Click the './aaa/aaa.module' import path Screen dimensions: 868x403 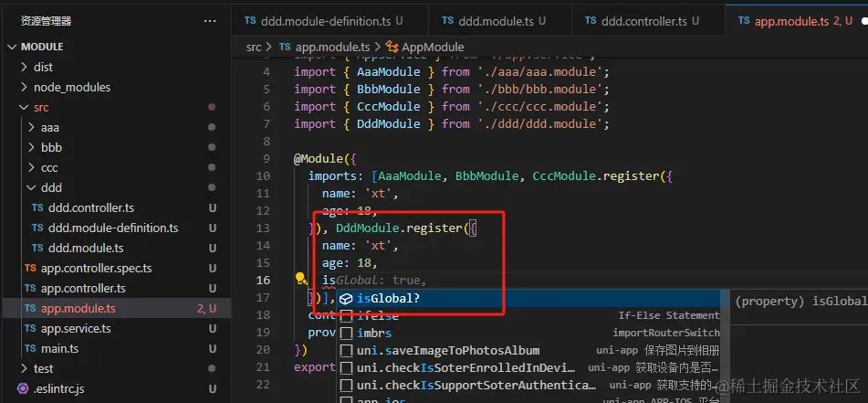tap(539, 72)
